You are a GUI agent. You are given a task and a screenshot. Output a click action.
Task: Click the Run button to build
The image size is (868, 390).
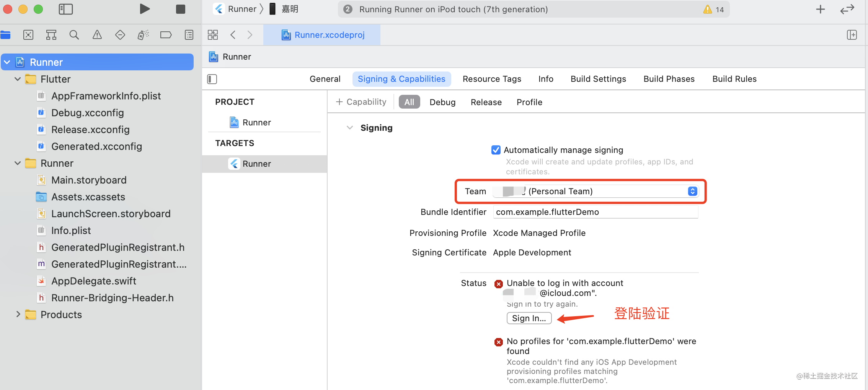point(144,9)
